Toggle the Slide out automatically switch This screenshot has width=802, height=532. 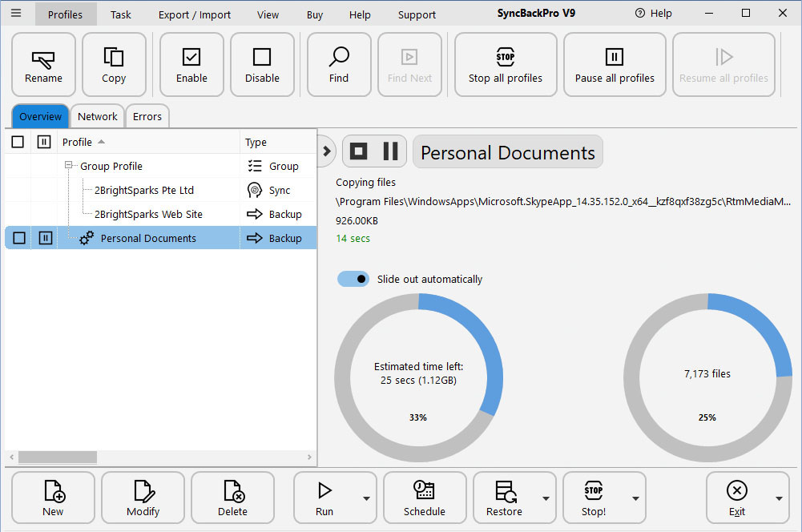pyautogui.click(x=353, y=279)
